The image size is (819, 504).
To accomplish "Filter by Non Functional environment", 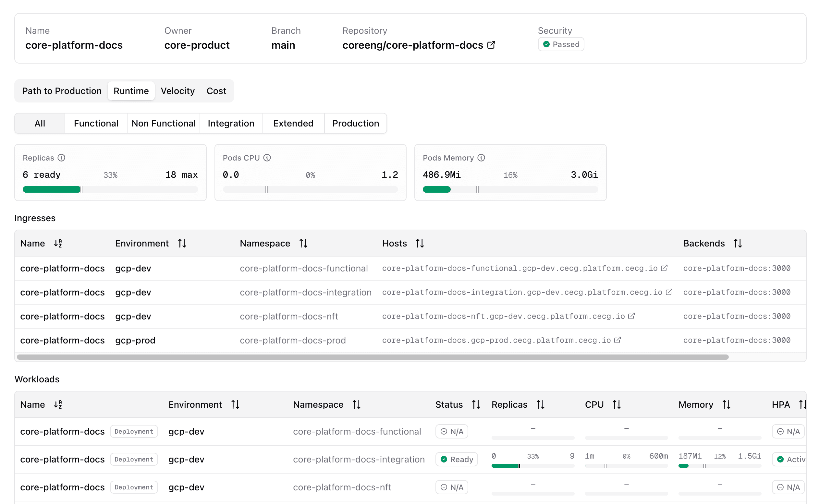I will [x=164, y=123].
